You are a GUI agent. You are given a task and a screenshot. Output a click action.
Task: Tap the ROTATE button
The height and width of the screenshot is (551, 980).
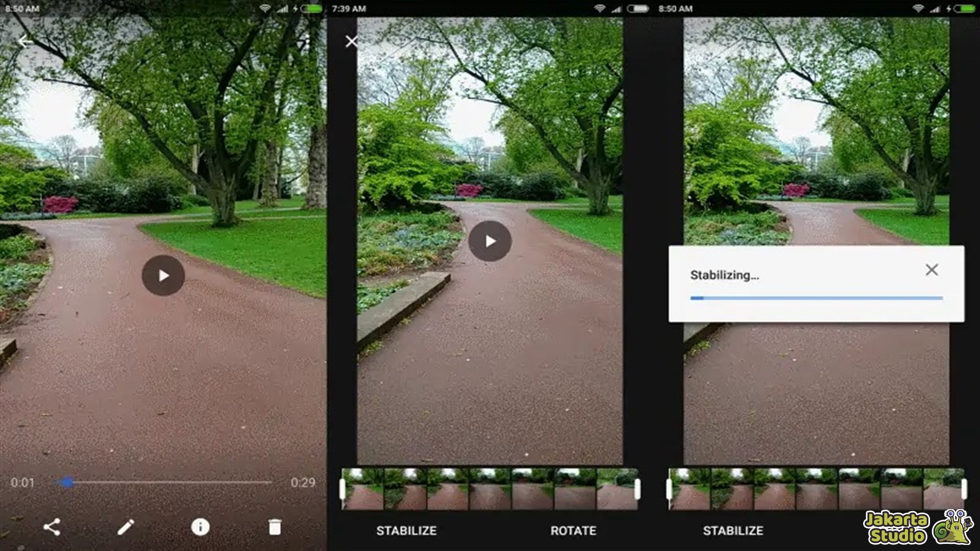tap(573, 531)
